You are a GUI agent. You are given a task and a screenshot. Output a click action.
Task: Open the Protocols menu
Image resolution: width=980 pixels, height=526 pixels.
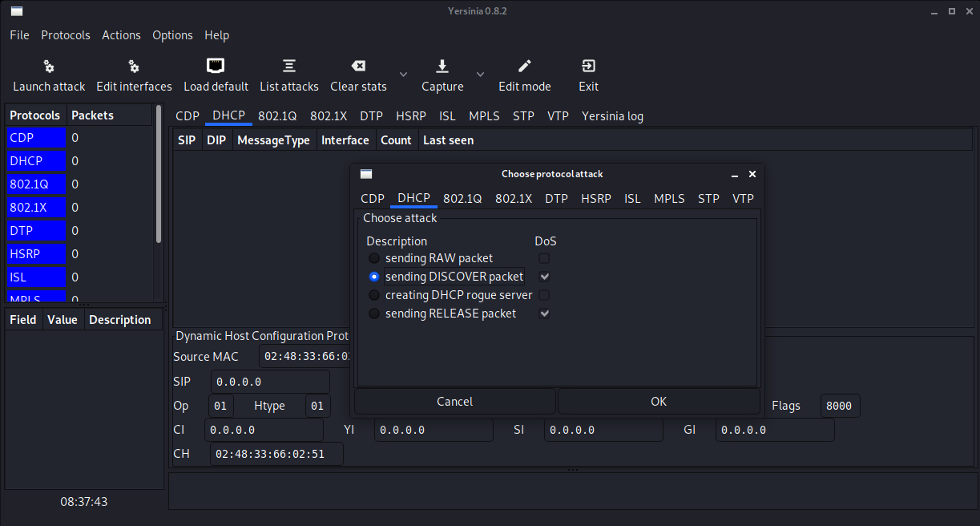[x=65, y=34]
